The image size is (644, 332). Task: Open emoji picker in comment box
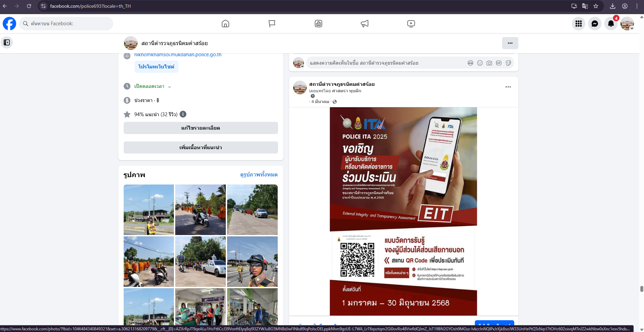point(480,63)
